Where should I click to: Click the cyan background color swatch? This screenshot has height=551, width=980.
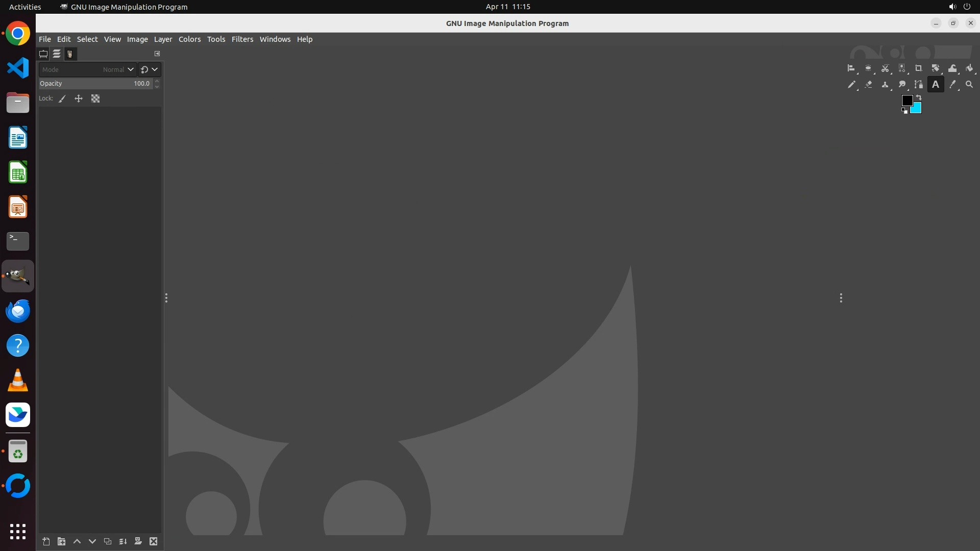click(917, 109)
